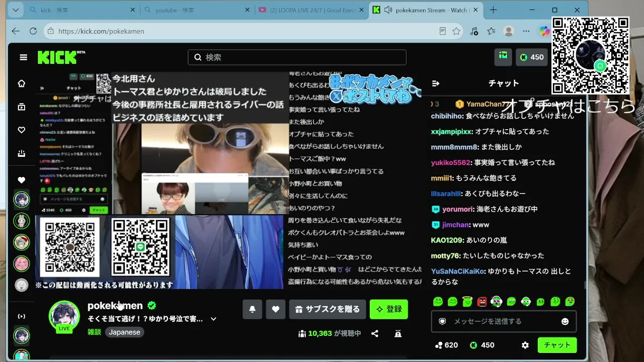Open chat user YuSaNaCiKaiKo's name
Image resolution: width=644 pixels, height=362 pixels.
(457, 271)
